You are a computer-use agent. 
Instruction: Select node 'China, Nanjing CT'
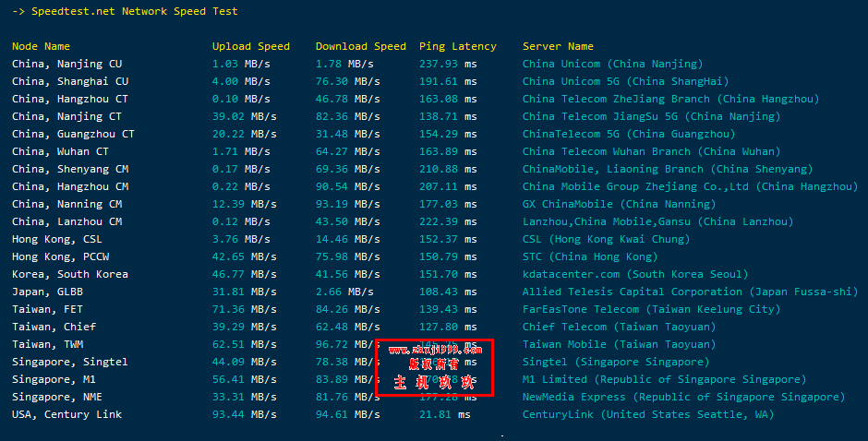[x=67, y=117]
